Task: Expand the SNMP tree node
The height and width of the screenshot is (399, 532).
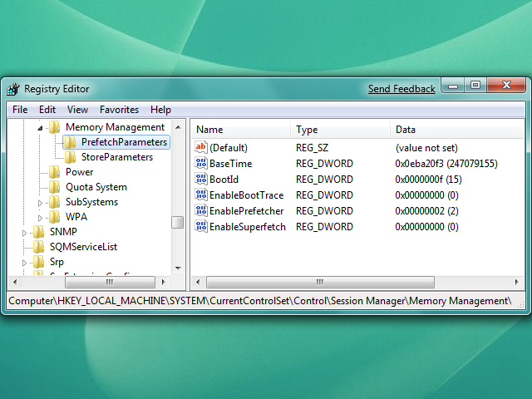Action: point(24,233)
